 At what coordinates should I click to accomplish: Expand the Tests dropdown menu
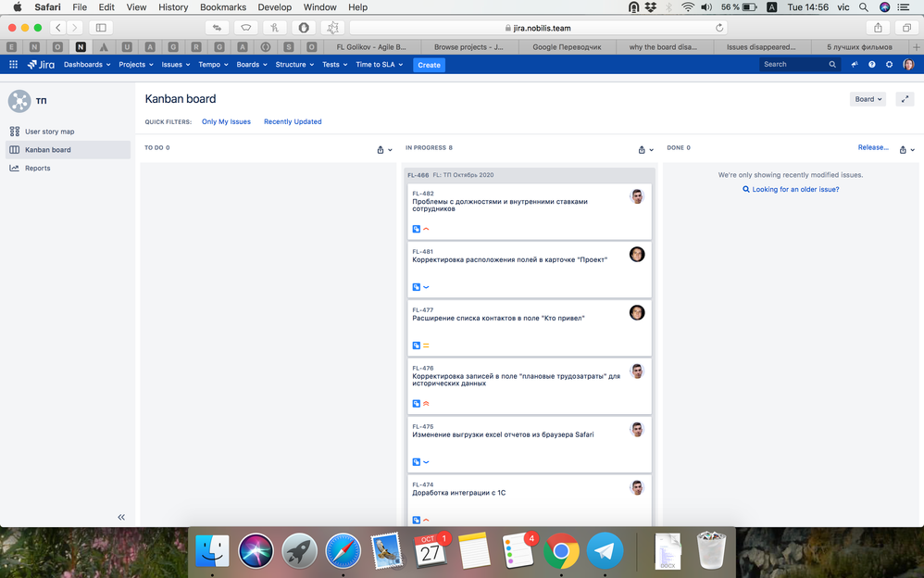pyautogui.click(x=335, y=64)
